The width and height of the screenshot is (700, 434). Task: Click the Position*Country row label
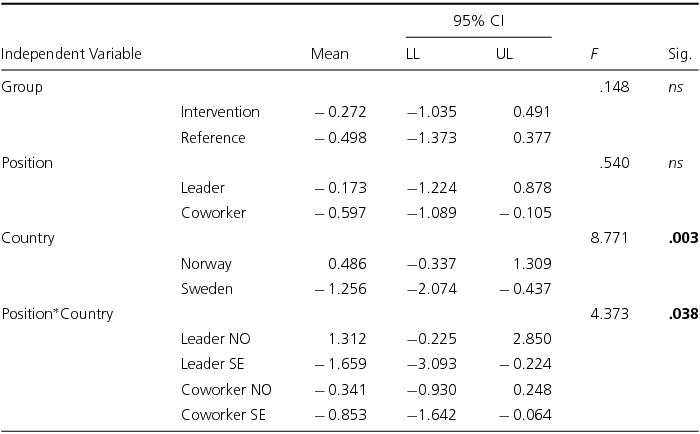coord(57,314)
